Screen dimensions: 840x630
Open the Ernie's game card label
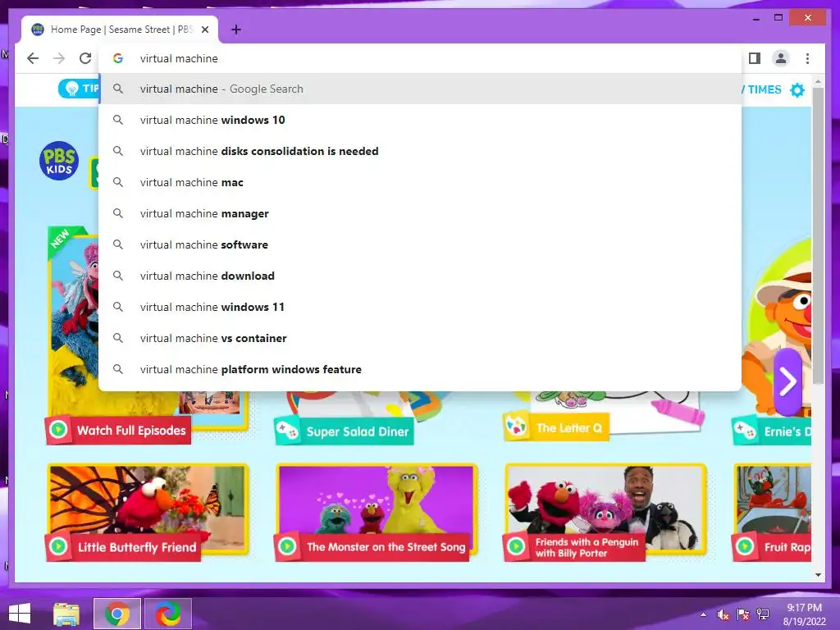tap(771, 431)
